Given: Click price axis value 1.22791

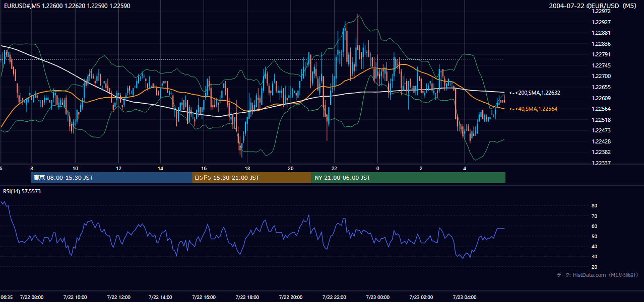Looking at the screenshot, I should (x=601, y=54).
